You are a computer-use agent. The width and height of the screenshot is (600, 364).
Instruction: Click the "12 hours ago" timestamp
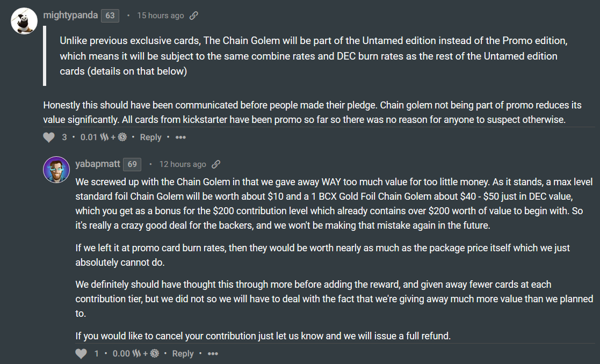click(183, 164)
